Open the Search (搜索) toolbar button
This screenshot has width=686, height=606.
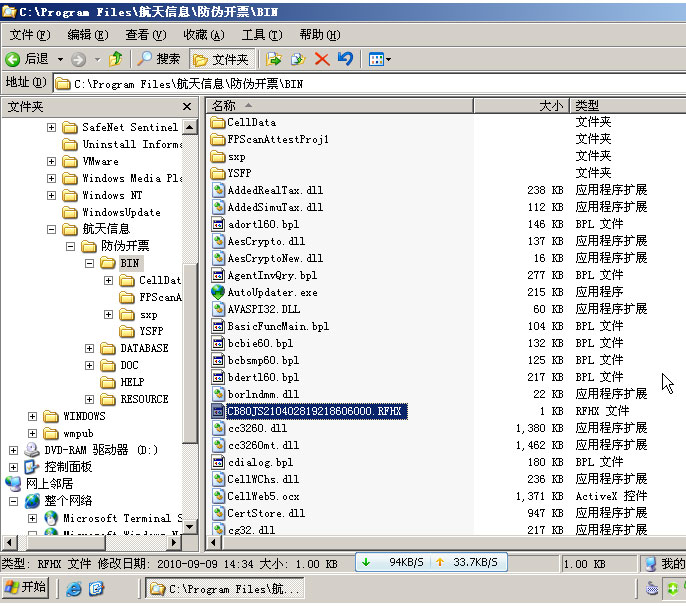click(x=158, y=59)
